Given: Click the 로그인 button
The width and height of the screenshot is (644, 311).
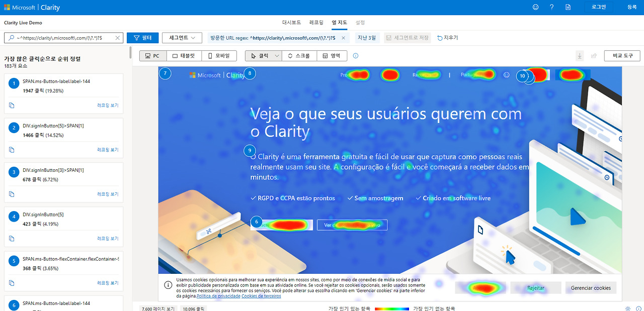Looking at the screenshot, I should 599,7.
